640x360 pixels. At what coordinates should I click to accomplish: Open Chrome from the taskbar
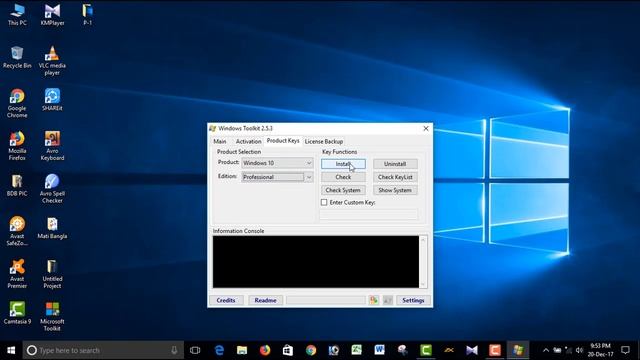pos(311,350)
